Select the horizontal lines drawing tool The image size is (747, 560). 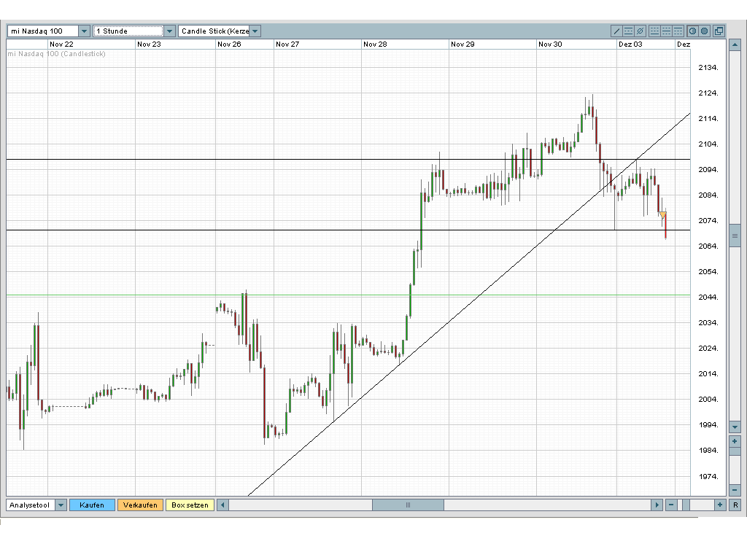[x=628, y=31]
